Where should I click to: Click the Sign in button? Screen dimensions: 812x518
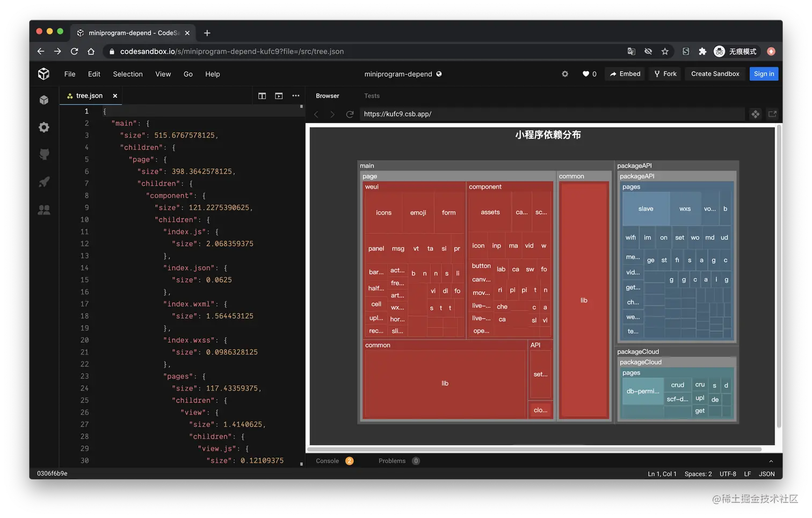(764, 74)
